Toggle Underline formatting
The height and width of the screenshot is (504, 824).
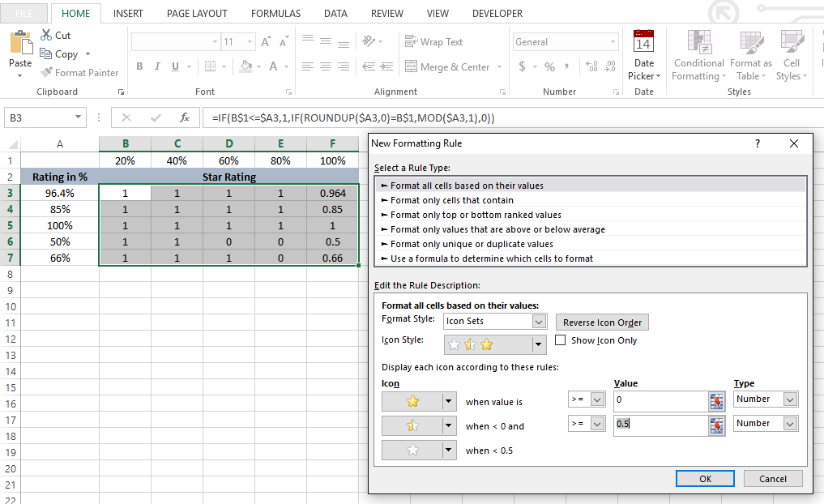(x=175, y=66)
